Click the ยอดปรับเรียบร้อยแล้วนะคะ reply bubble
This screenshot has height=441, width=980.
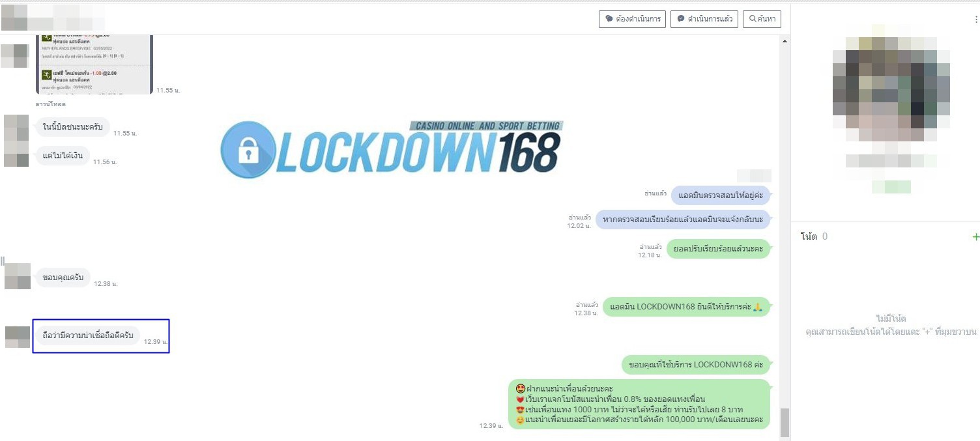718,249
